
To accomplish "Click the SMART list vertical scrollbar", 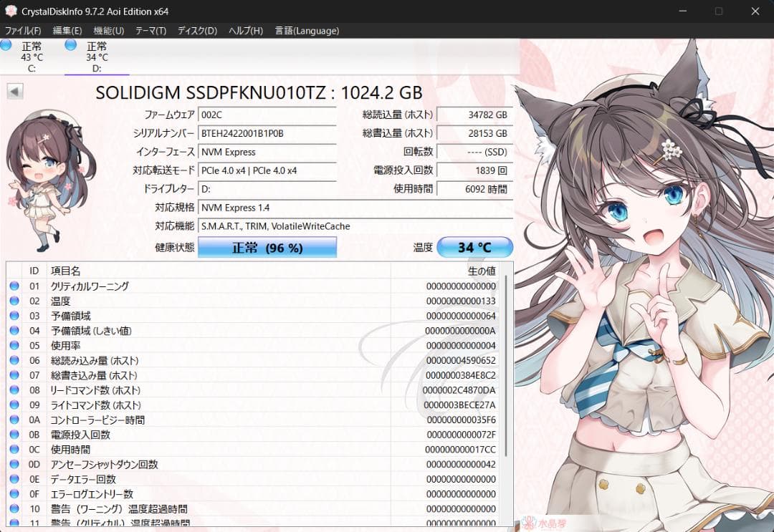I will pyautogui.click(x=505, y=366).
